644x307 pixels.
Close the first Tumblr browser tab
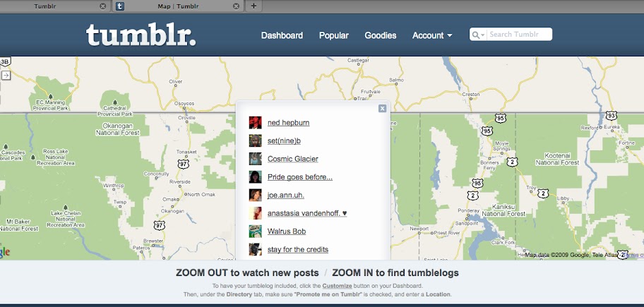[x=102, y=6]
